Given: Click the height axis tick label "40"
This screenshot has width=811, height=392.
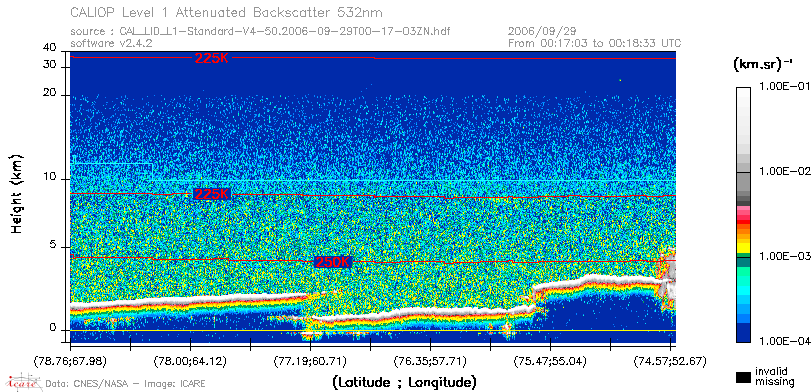Looking at the screenshot, I should click(x=50, y=48).
